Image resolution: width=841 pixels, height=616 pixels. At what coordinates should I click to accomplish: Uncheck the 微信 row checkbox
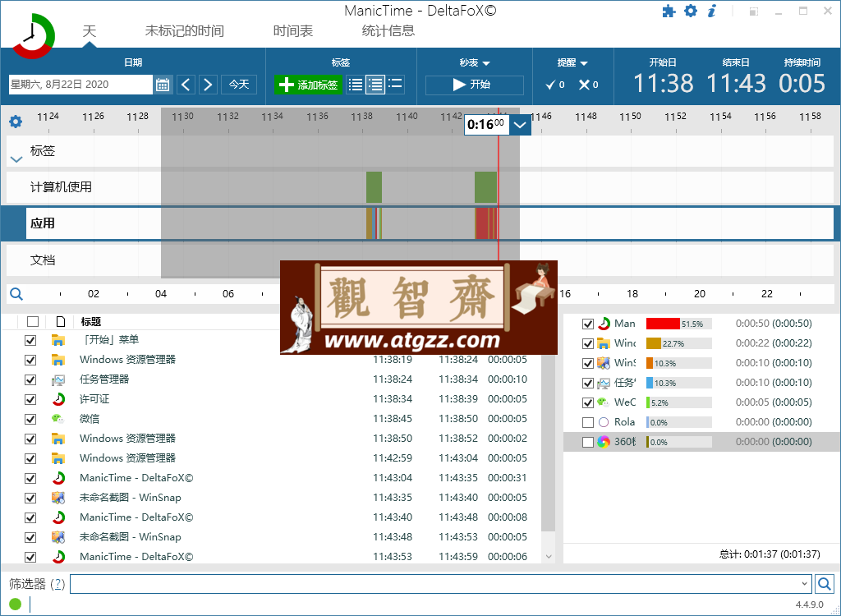pyautogui.click(x=30, y=419)
